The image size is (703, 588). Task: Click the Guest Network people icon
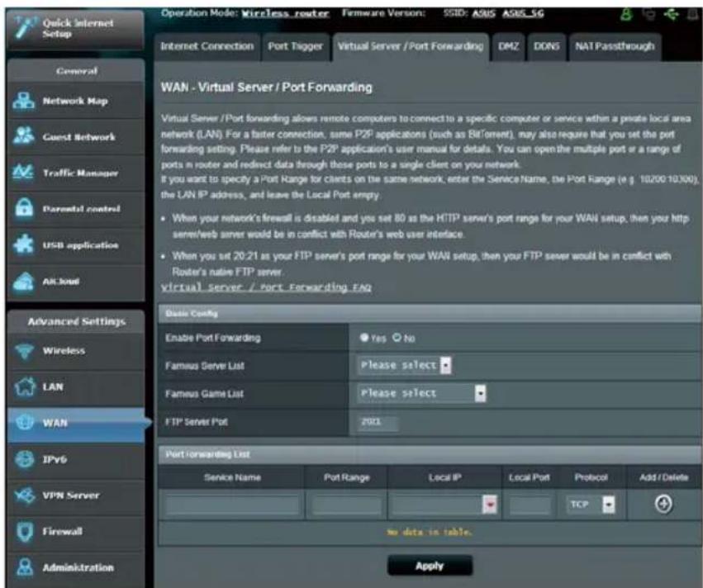(23, 136)
